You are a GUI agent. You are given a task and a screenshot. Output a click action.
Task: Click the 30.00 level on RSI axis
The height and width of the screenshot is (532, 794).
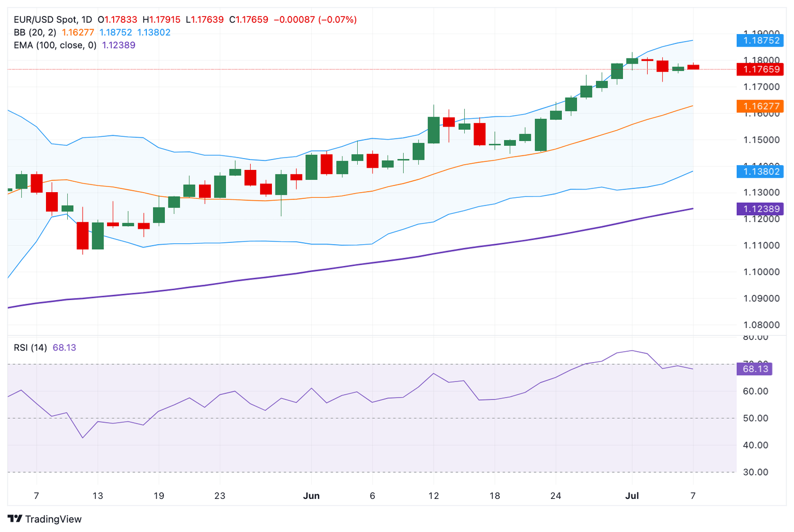(755, 472)
